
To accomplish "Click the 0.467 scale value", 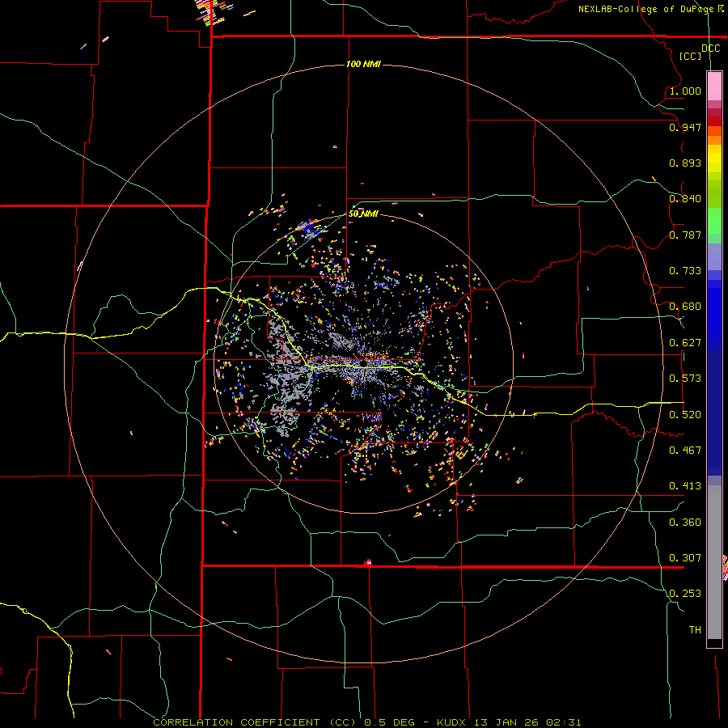I will (x=685, y=451).
